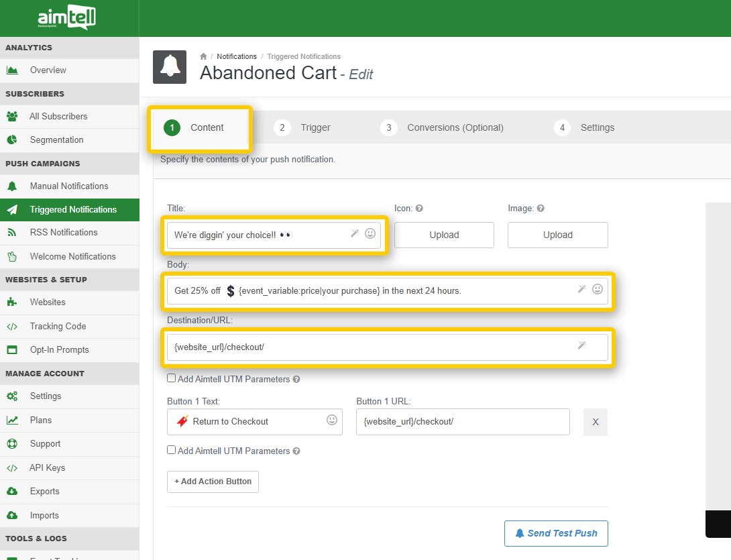731x560 pixels.
Task: Click the Support lifebuoy icon
Action: [x=12, y=444]
